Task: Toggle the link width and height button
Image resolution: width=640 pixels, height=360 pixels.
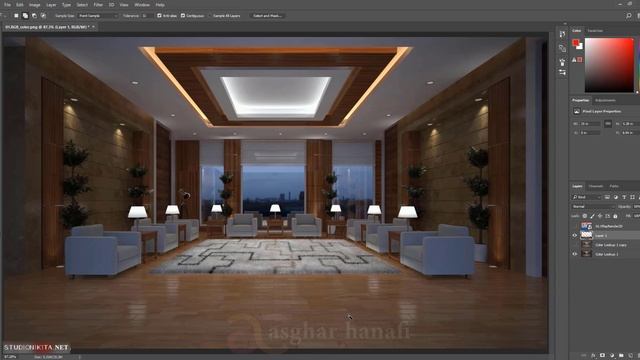Action: point(608,124)
